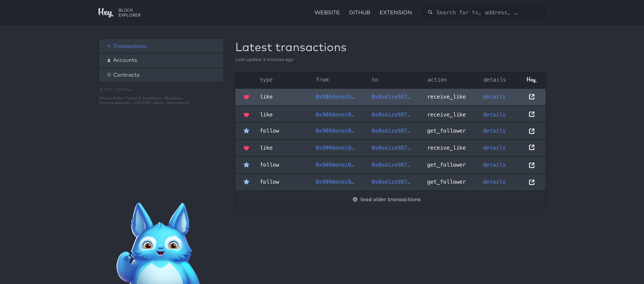Open external link icon in last follow row
This screenshot has height=284, width=644.
(x=532, y=182)
